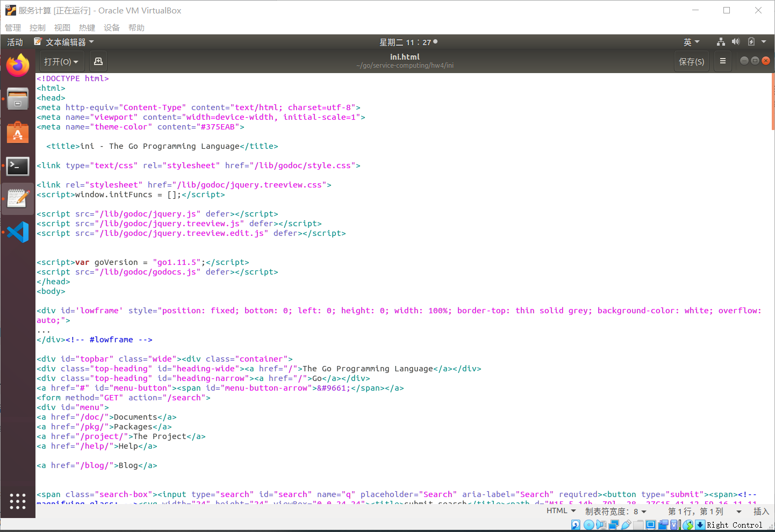Save the file with 保存(S) button

[692, 61]
